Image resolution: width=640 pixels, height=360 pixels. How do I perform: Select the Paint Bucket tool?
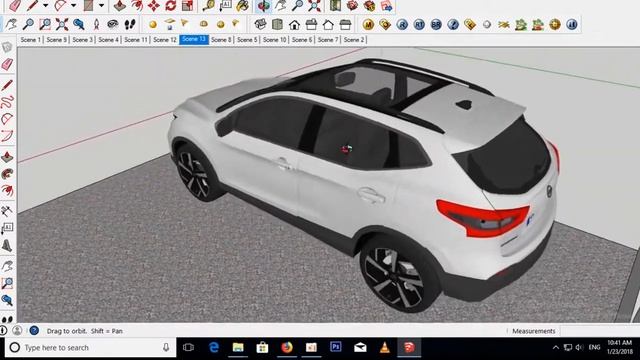pyautogui.click(x=242, y=5)
